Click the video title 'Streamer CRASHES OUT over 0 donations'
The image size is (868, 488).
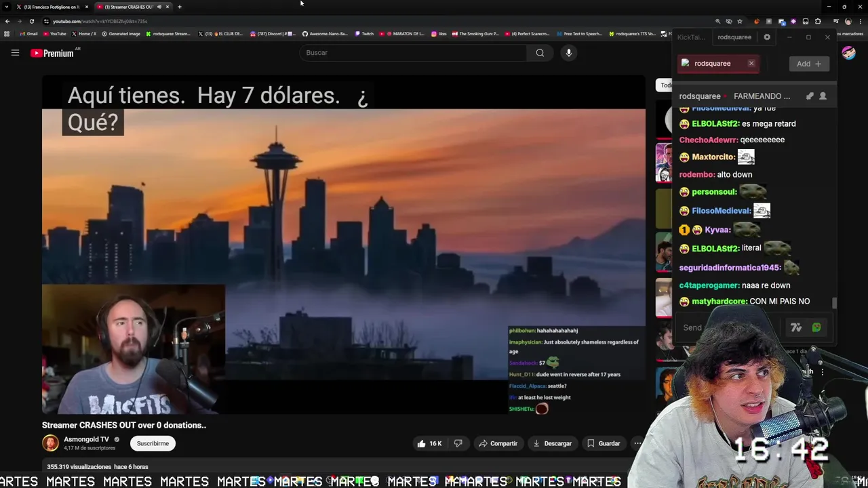[x=124, y=425]
